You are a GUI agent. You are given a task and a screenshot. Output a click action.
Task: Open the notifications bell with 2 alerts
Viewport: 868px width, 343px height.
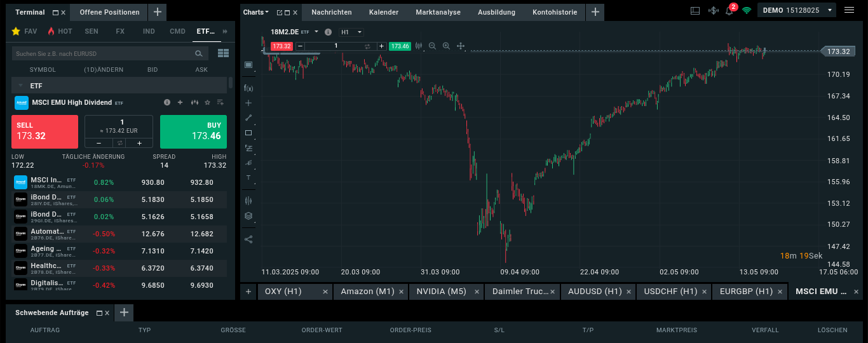pyautogui.click(x=730, y=10)
